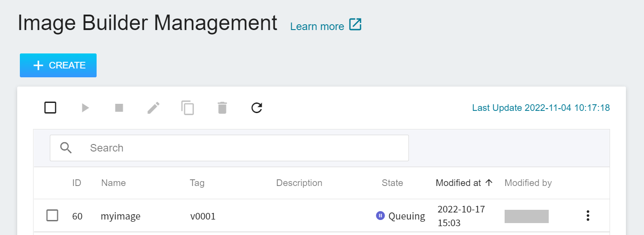Click the Queuing pause status icon
The image size is (644, 235).
pos(380,216)
